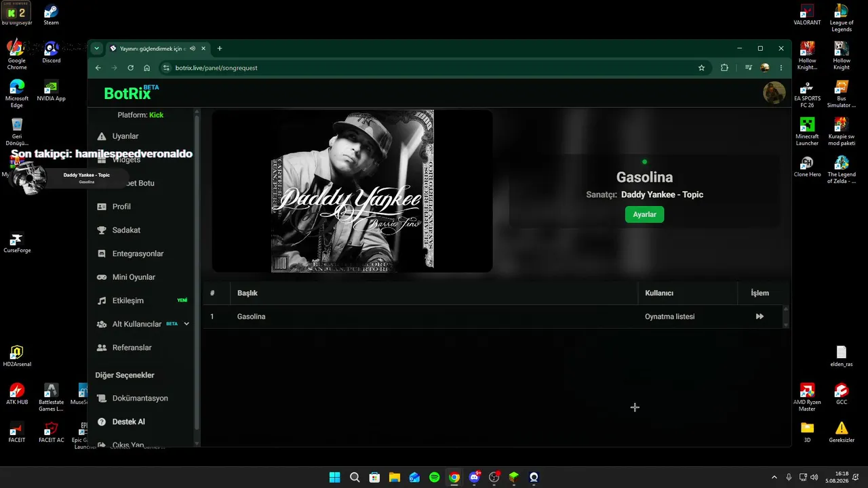
Task: Open the Chrome extensions puzzle icon
Action: (x=724, y=68)
